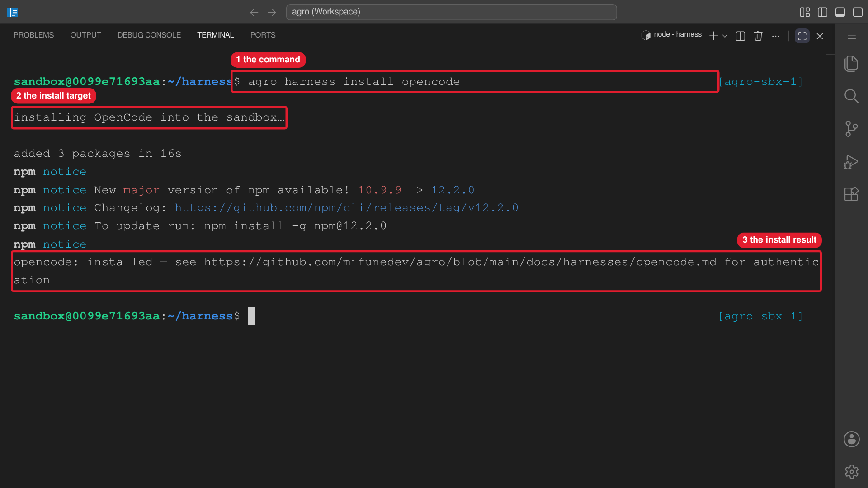Open the Extensions view

(x=851, y=194)
